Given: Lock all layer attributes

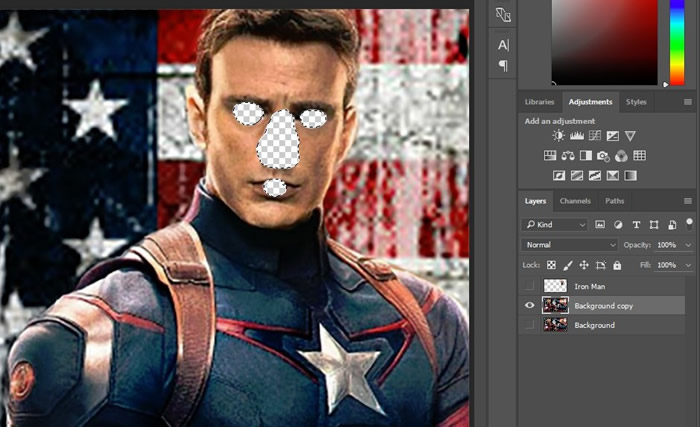Looking at the screenshot, I should (617, 265).
